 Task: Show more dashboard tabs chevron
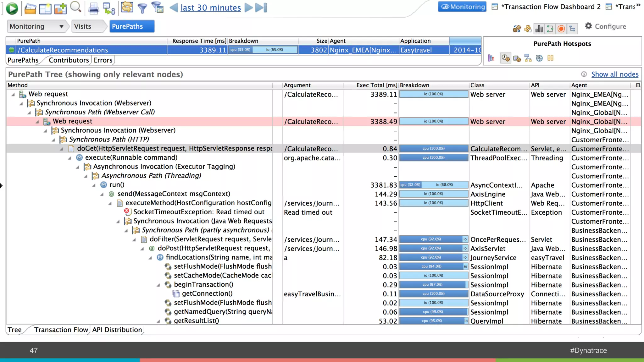[638, 5]
